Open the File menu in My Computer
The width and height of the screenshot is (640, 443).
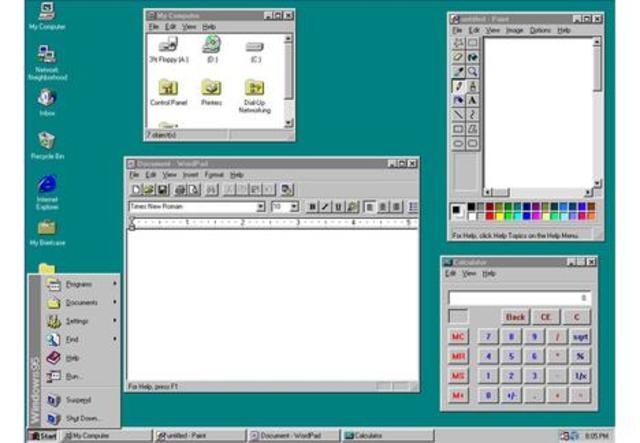pyautogui.click(x=153, y=27)
